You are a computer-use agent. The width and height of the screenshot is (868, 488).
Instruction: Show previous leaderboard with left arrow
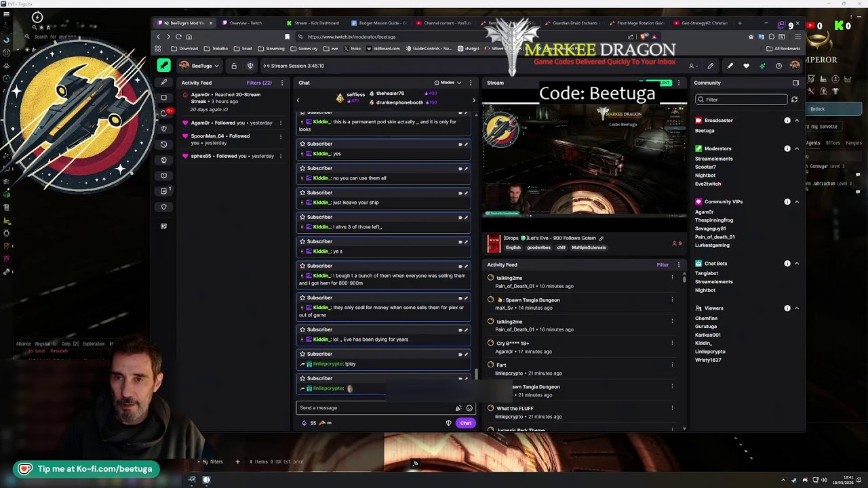click(298, 100)
